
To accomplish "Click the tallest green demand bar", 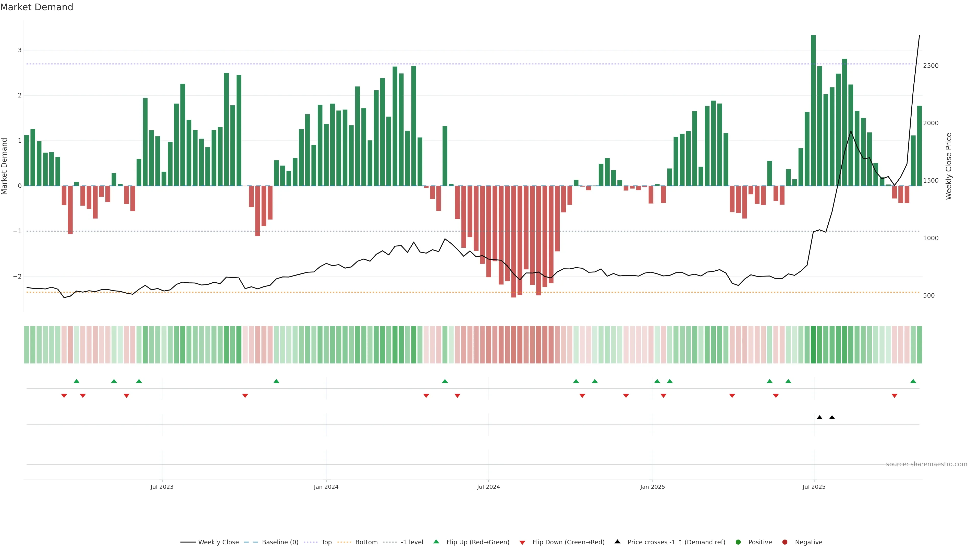I will point(813,110).
